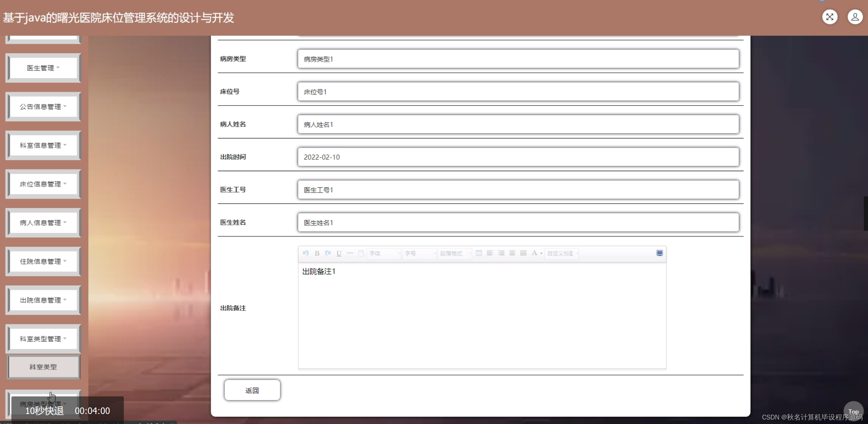Select 科室类型 in the sidebar

point(43,367)
